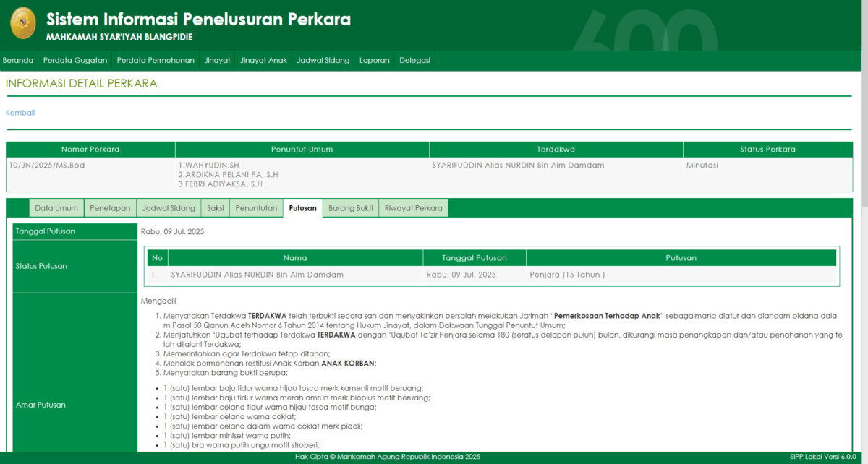Click the Mahkamah Agung logo emblem

coord(22,23)
